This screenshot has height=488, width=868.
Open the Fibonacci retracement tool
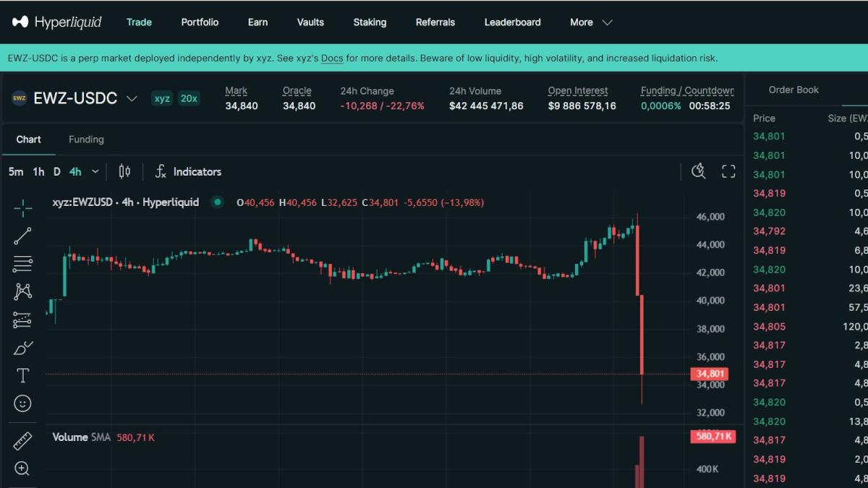click(x=23, y=264)
